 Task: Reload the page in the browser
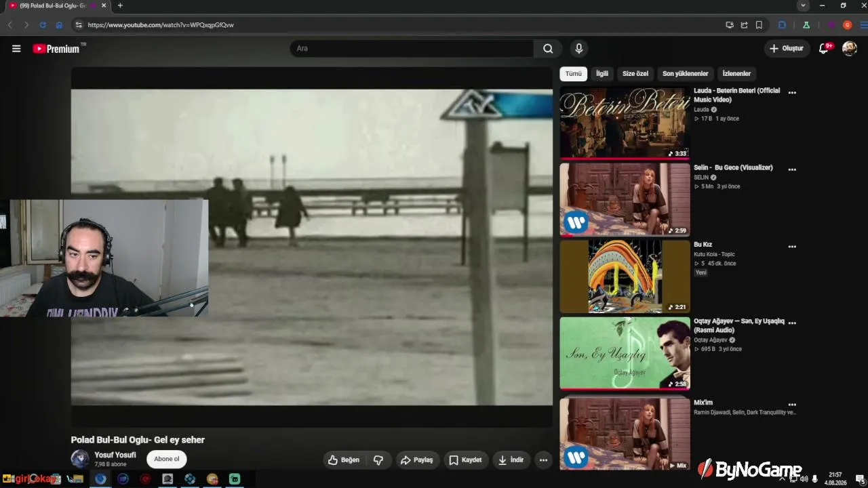(x=43, y=25)
